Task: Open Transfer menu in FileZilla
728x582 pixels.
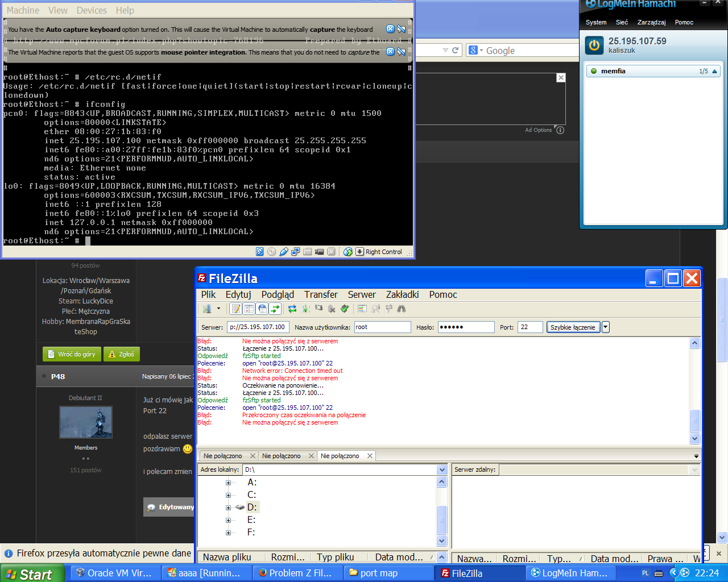Action: 321,294
